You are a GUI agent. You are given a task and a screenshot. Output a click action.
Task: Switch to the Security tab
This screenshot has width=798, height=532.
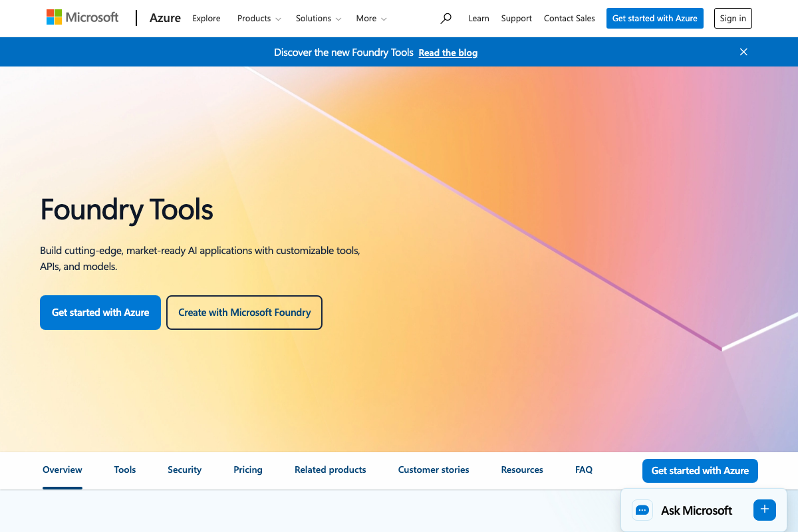pos(184,469)
